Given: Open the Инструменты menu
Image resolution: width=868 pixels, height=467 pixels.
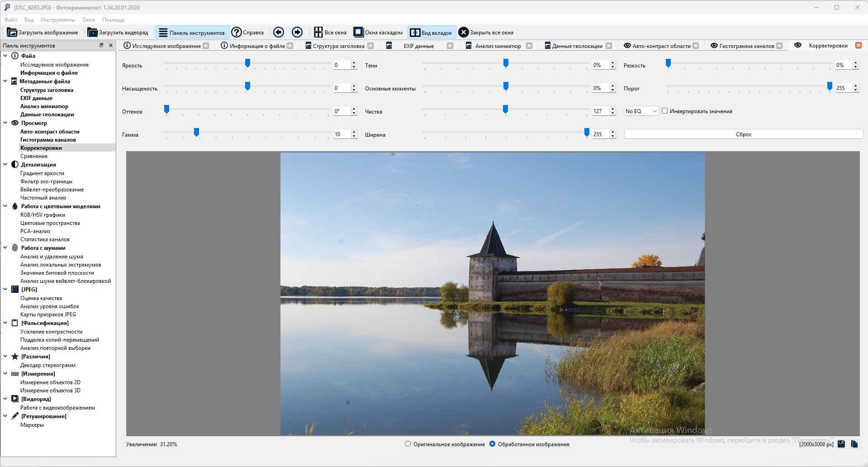Looking at the screenshot, I should 57,20.
